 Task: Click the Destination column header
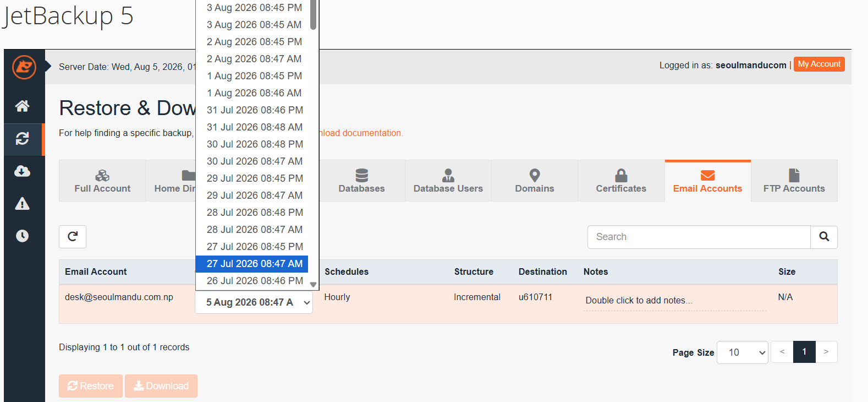(x=543, y=271)
